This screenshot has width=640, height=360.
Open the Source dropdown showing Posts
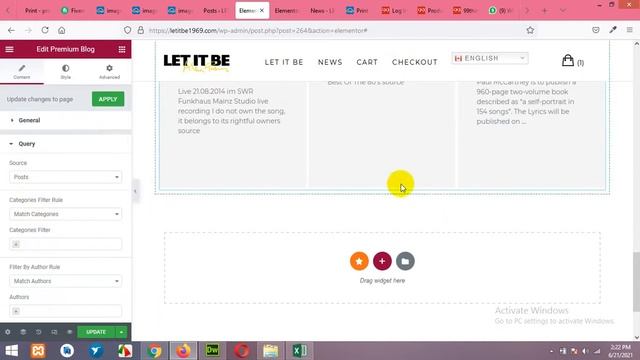(x=65, y=177)
